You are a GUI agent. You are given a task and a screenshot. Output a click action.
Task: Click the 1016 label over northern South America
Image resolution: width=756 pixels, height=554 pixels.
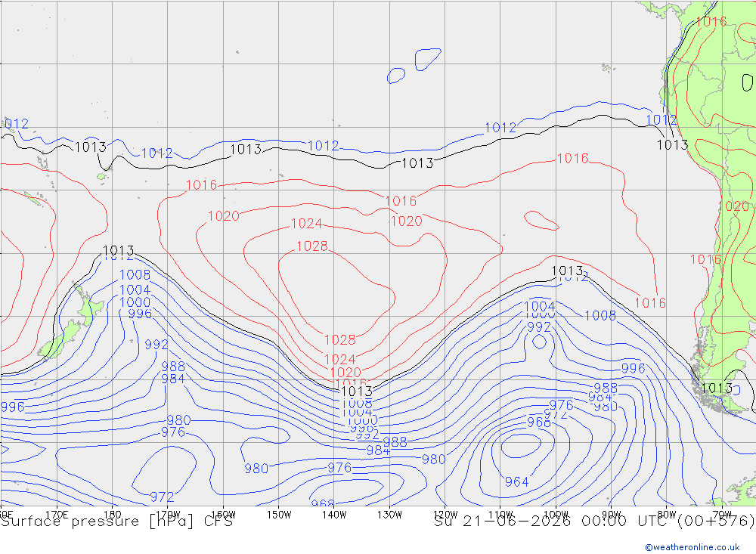pos(711,21)
